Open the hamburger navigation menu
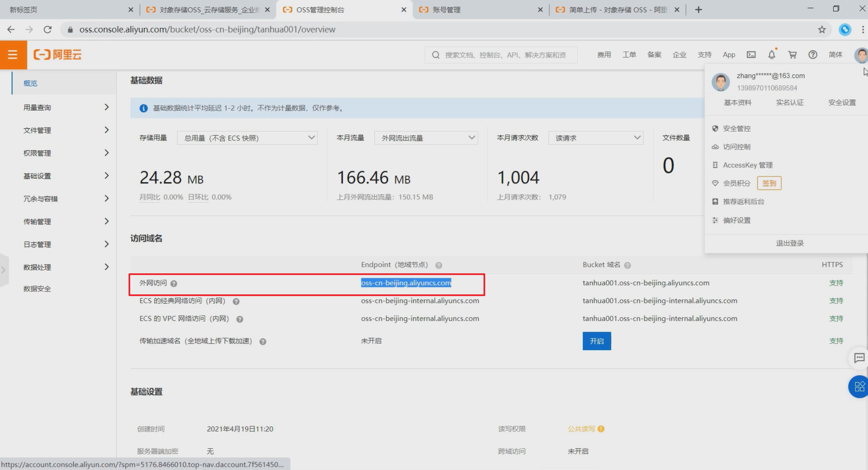Viewport: 868px width, 470px height. click(13, 55)
